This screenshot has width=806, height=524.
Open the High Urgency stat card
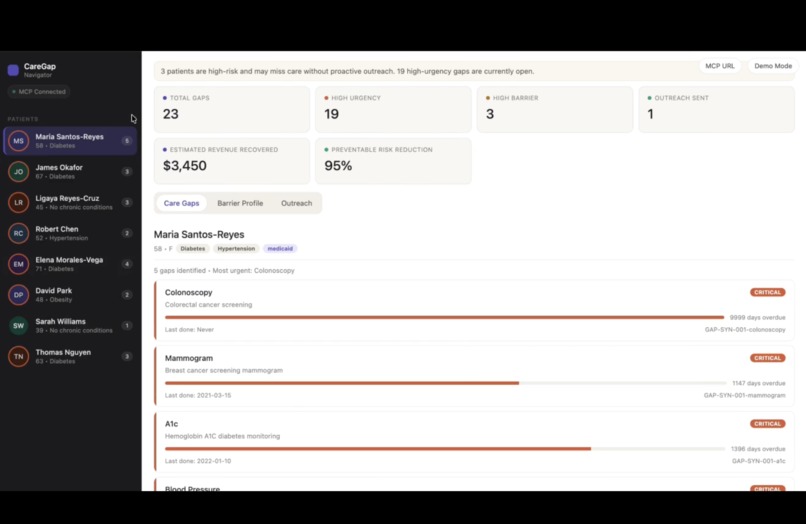[393, 109]
